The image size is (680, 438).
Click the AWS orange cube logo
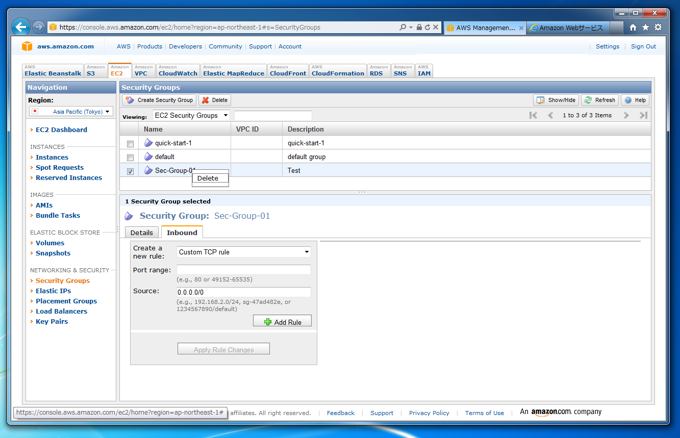(27, 46)
